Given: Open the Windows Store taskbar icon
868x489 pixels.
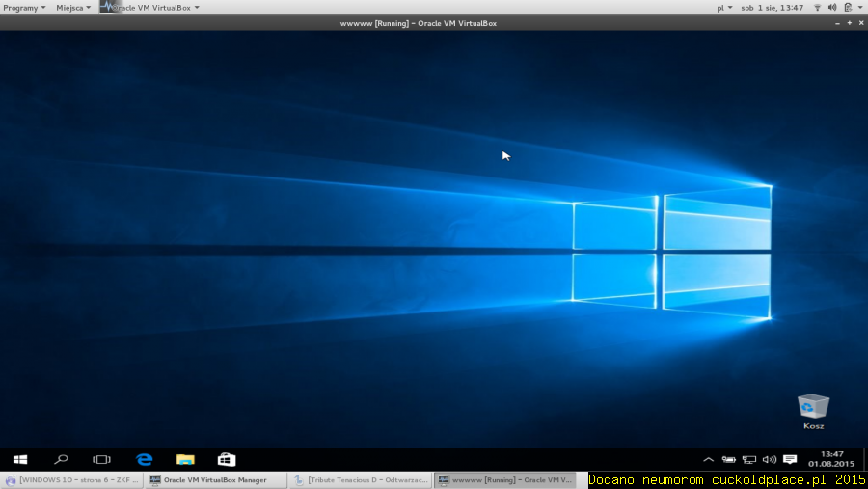Looking at the screenshot, I should (227, 460).
